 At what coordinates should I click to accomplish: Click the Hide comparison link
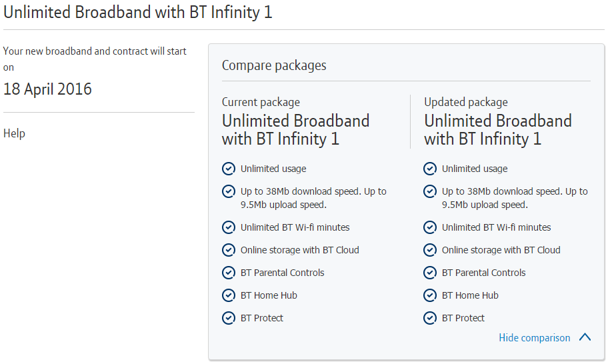(534, 338)
